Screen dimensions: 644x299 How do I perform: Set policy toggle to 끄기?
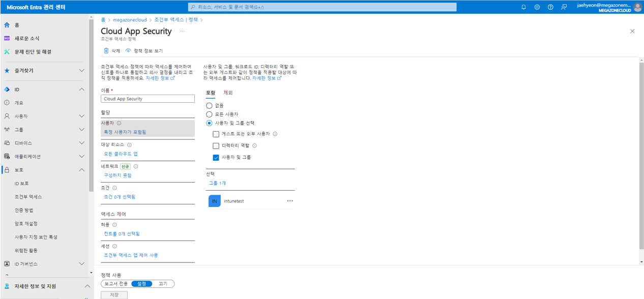pyautogui.click(x=163, y=284)
